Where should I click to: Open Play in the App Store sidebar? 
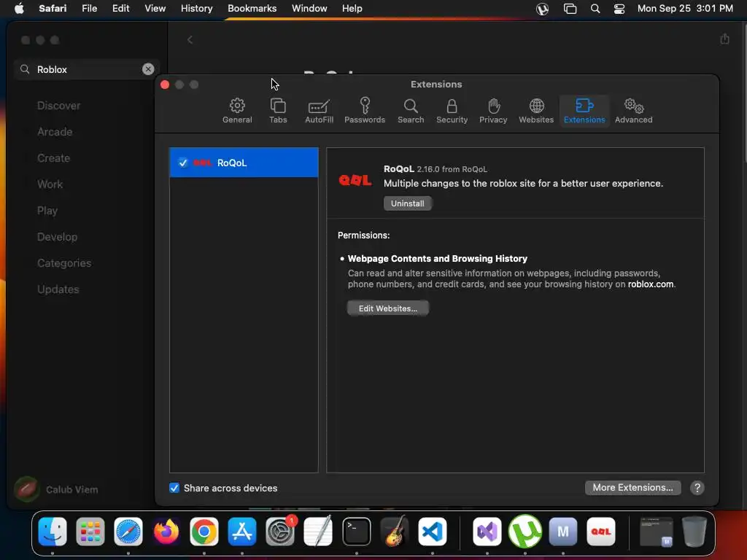(x=47, y=210)
